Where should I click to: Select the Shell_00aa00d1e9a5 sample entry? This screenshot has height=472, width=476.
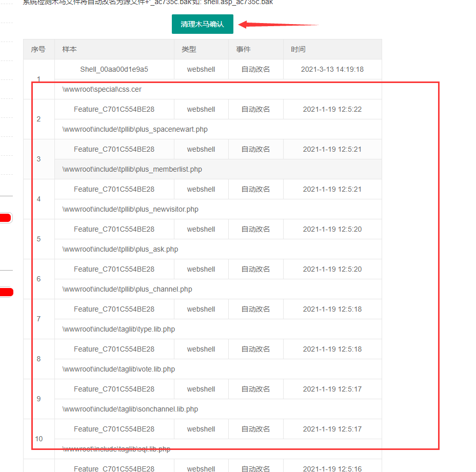[114, 69]
